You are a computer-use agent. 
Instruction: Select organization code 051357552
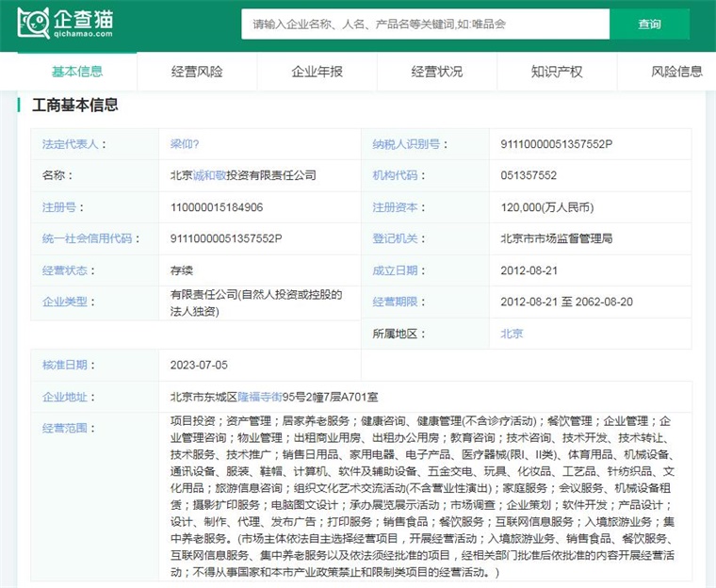(529, 175)
